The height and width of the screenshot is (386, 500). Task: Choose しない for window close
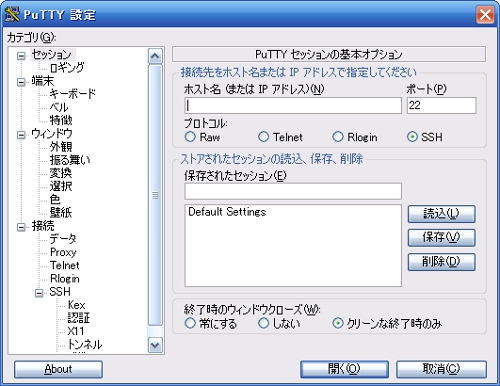[263, 323]
